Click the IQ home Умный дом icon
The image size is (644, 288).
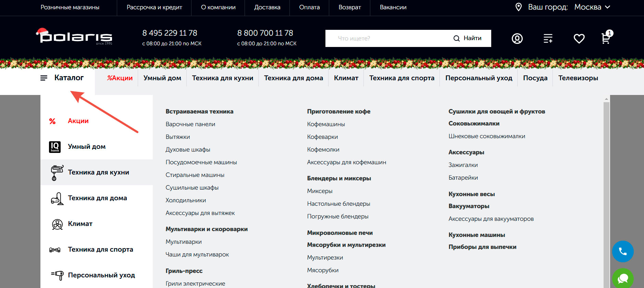(55, 147)
